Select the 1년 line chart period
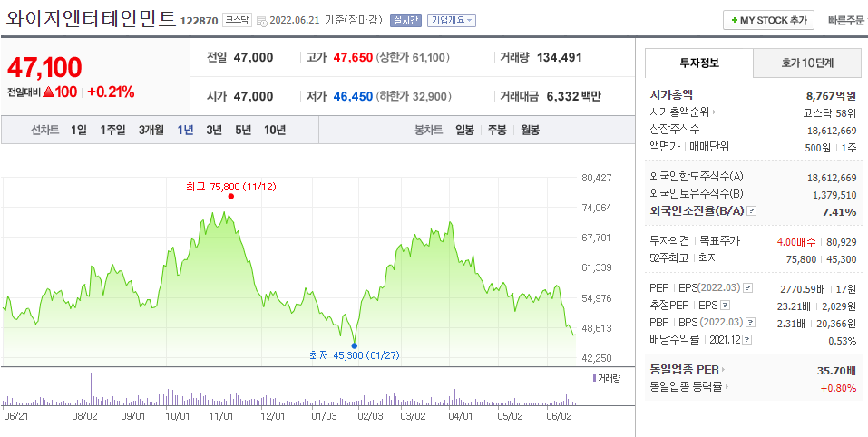This screenshot has height=437, width=868. [185, 131]
